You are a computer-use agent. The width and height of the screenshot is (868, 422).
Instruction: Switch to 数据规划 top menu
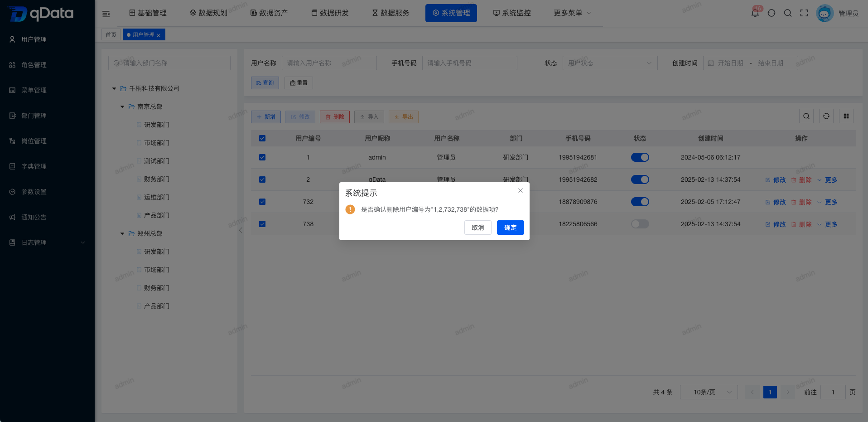(209, 13)
